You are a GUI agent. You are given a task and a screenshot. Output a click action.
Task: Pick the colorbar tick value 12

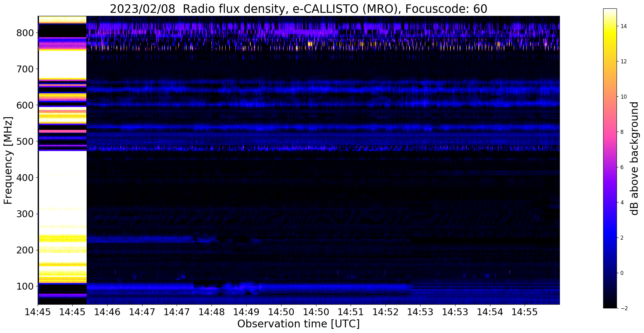624,61
